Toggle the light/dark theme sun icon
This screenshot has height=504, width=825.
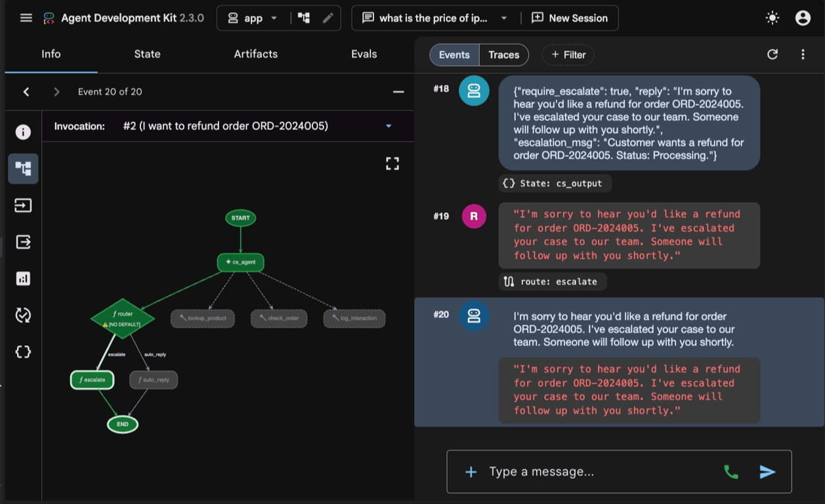(x=772, y=18)
